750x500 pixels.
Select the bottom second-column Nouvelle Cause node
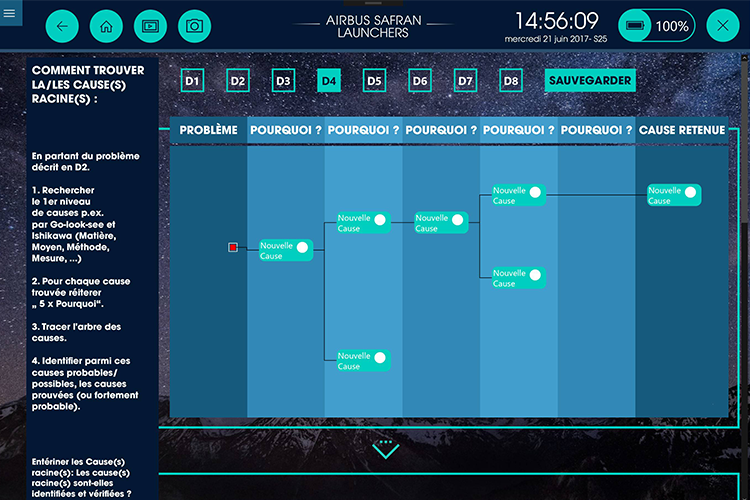coord(362,360)
